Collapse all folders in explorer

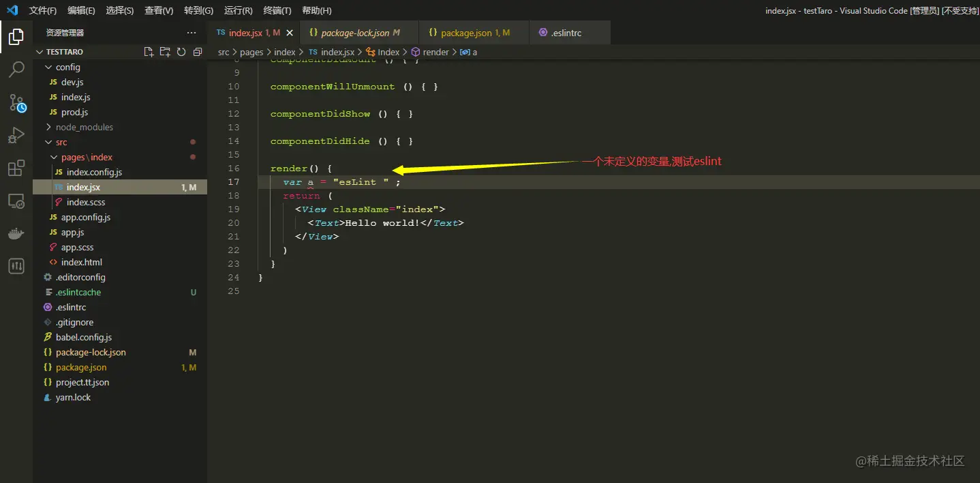tap(198, 52)
